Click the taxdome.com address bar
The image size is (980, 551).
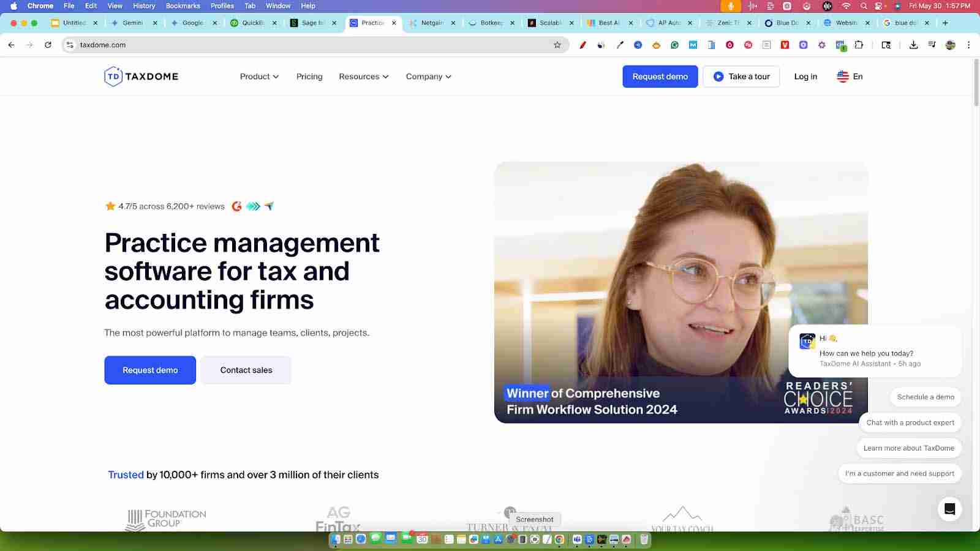point(306,45)
